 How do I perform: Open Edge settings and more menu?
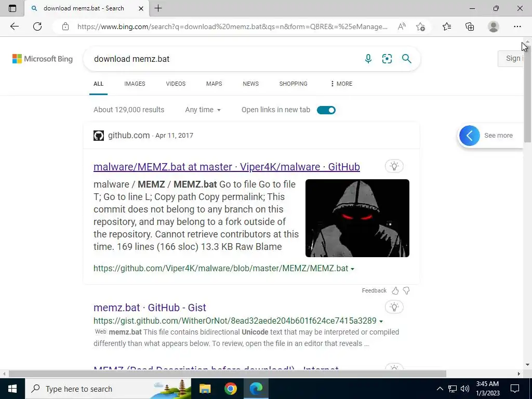pyautogui.click(x=517, y=26)
